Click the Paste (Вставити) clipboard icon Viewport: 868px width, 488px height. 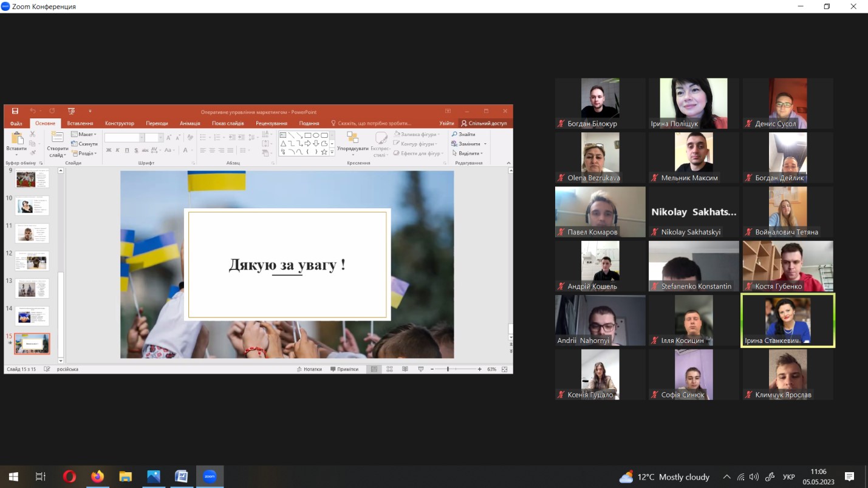pyautogui.click(x=16, y=140)
